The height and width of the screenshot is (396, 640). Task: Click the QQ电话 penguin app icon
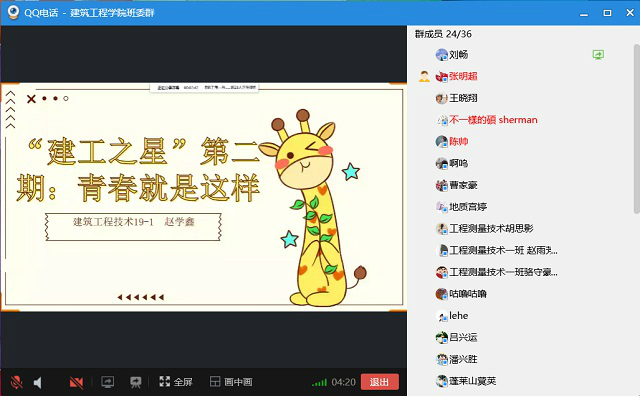click(13, 12)
